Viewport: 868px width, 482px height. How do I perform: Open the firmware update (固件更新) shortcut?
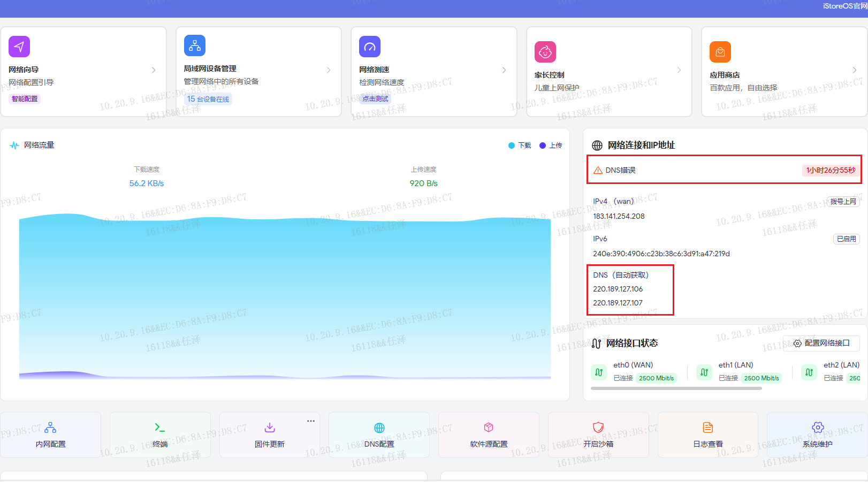pyautogui.click(x=270, y=434)
